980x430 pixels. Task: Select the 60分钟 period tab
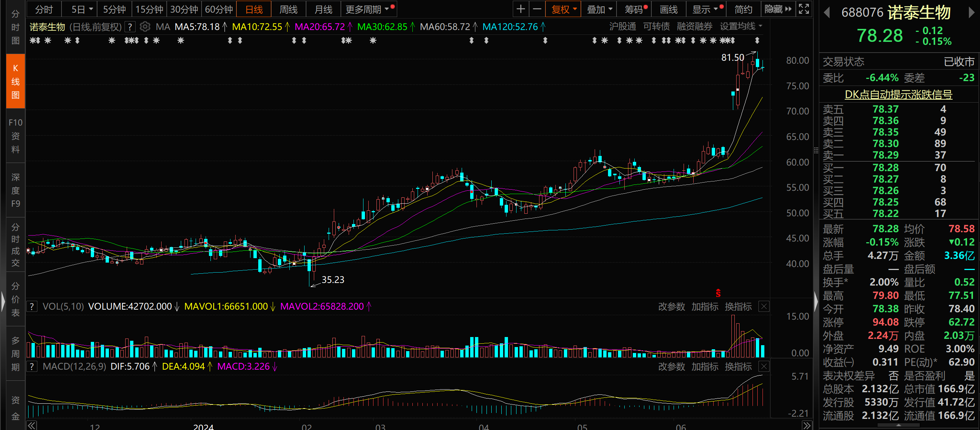click(x=219, y=9)
